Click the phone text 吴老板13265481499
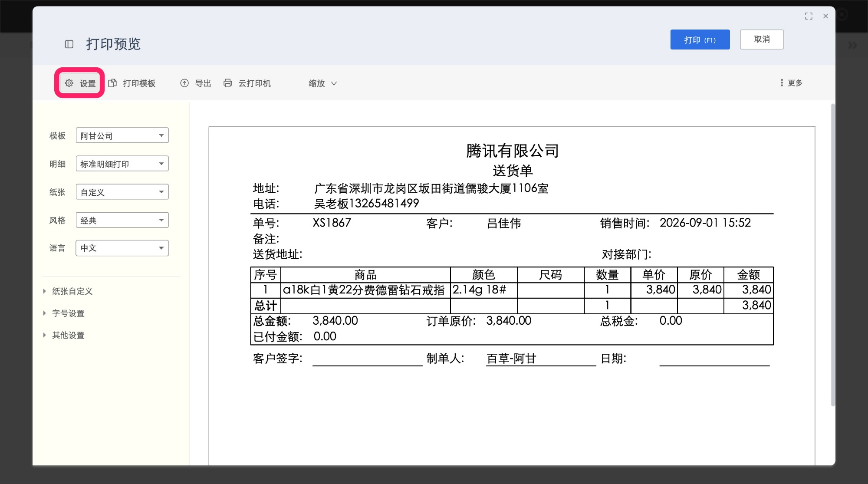Viewport: 868px width, 484px height. tap(366, 203)
